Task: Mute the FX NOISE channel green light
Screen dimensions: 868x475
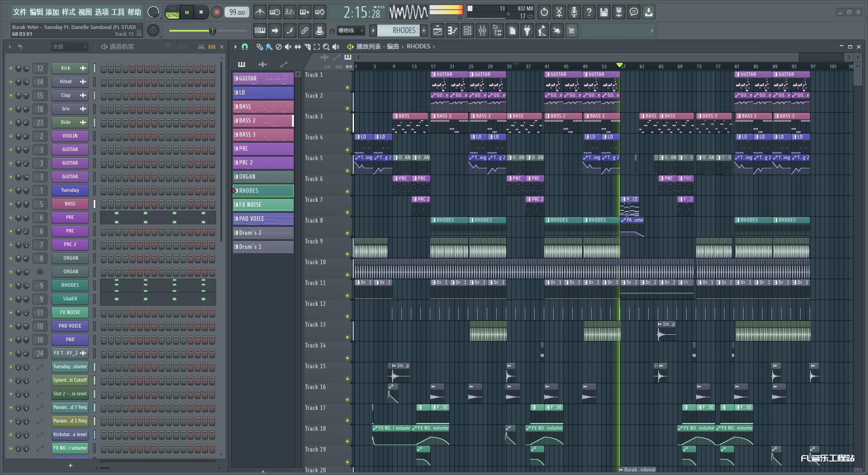Action: tap(11, 313)
